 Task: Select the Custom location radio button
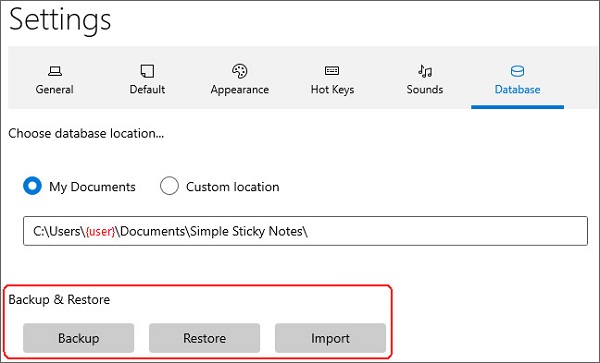(169, 186)
